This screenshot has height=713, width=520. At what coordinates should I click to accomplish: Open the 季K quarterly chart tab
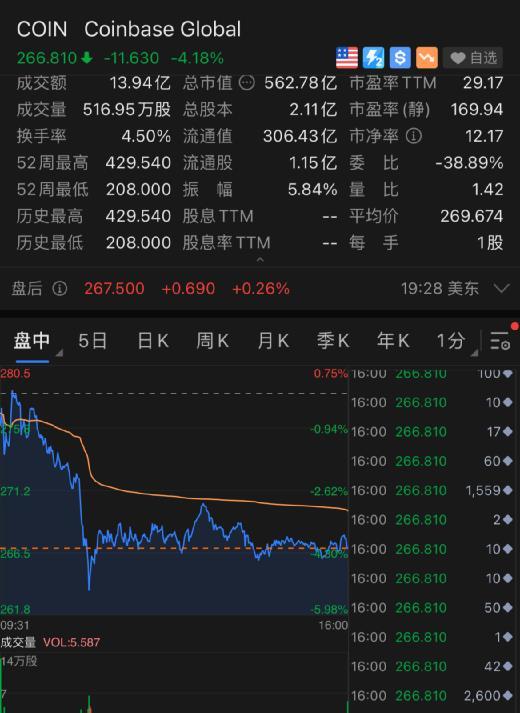point(333,341)
